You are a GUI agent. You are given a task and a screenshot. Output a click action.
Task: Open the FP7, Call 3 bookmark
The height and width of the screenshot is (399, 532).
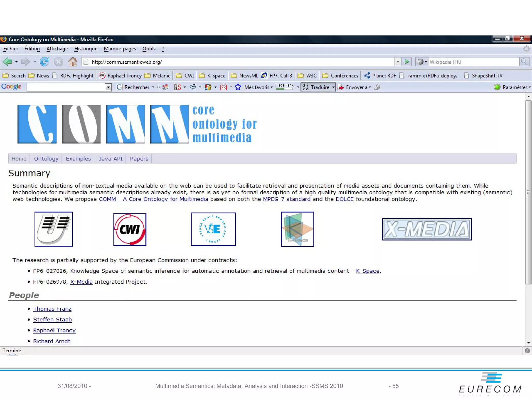pos(277,76)
